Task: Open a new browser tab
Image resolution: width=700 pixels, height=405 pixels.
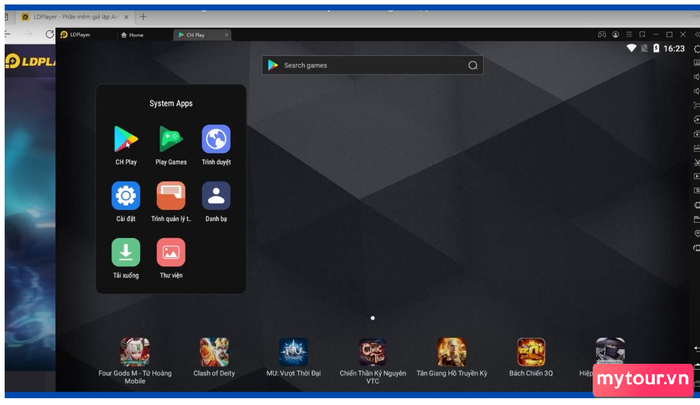Action: tap(143, 17)
